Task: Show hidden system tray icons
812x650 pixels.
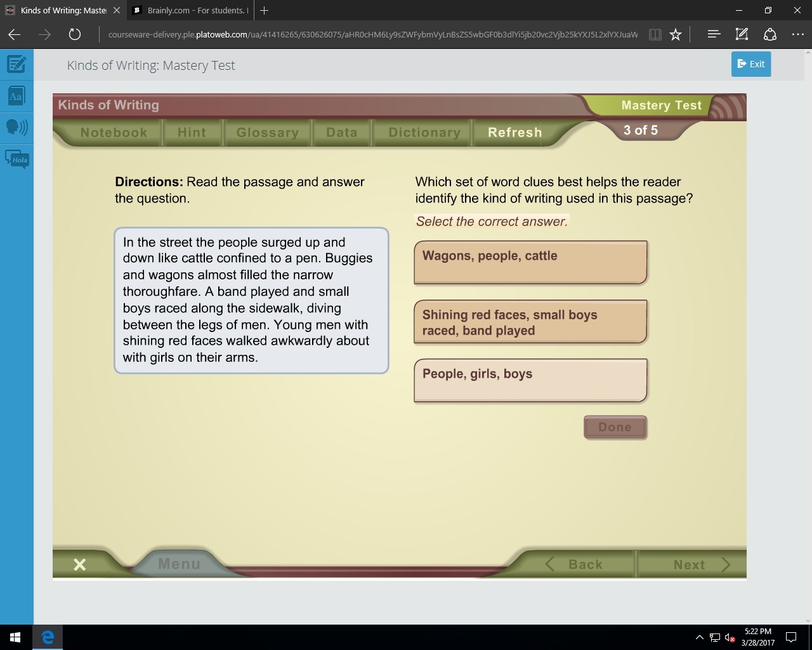Action: 699,637
